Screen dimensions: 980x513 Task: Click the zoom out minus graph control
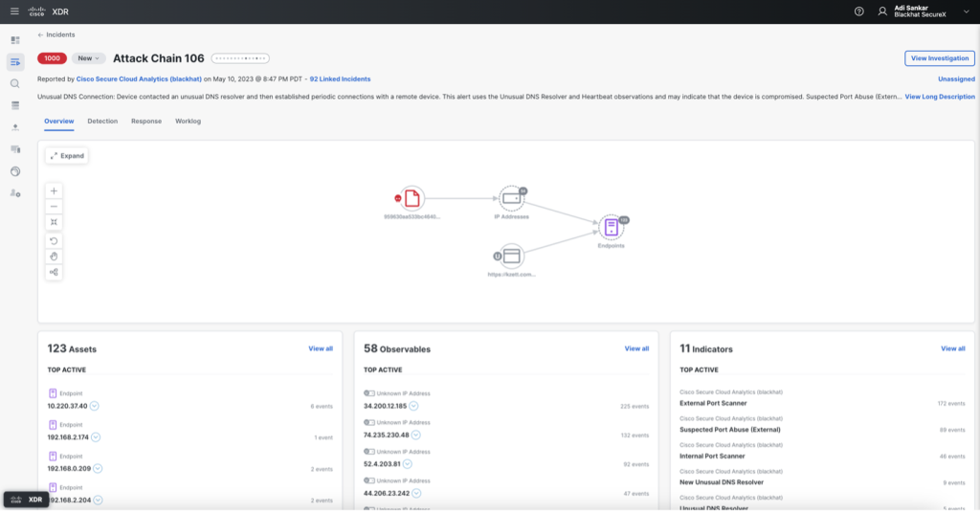tap(54, 206)
